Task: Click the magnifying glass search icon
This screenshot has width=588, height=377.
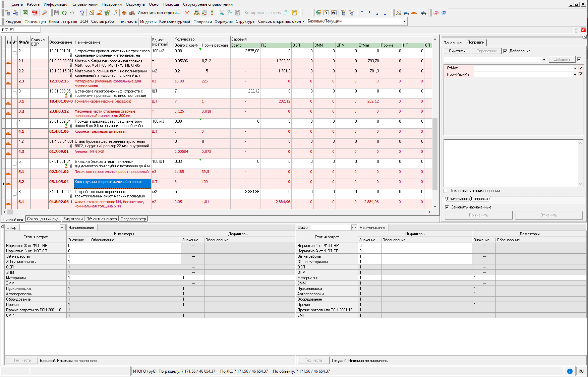Action: 44,13
